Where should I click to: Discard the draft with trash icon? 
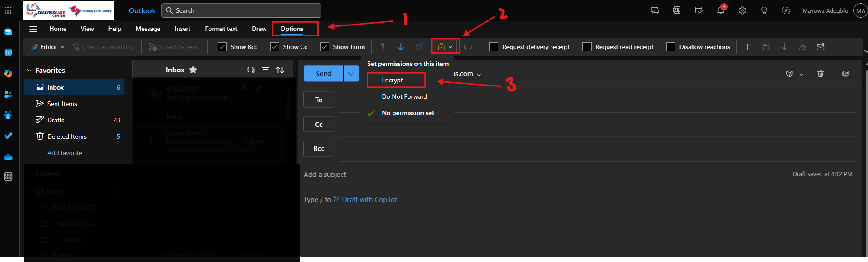[821, 74]
